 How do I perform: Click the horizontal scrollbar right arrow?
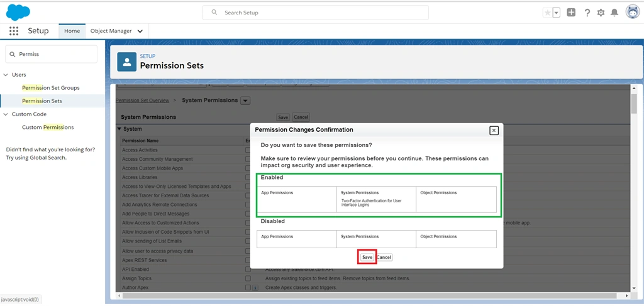(627, 295)
